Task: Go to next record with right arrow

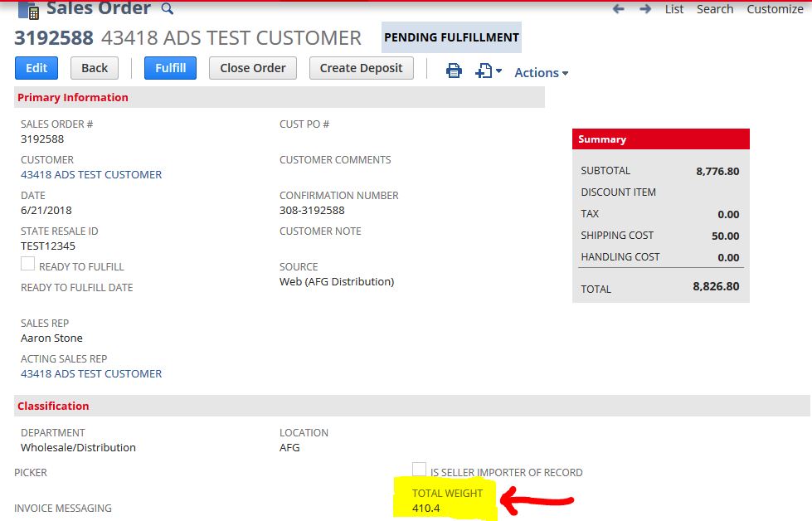Action: point(645,9)
